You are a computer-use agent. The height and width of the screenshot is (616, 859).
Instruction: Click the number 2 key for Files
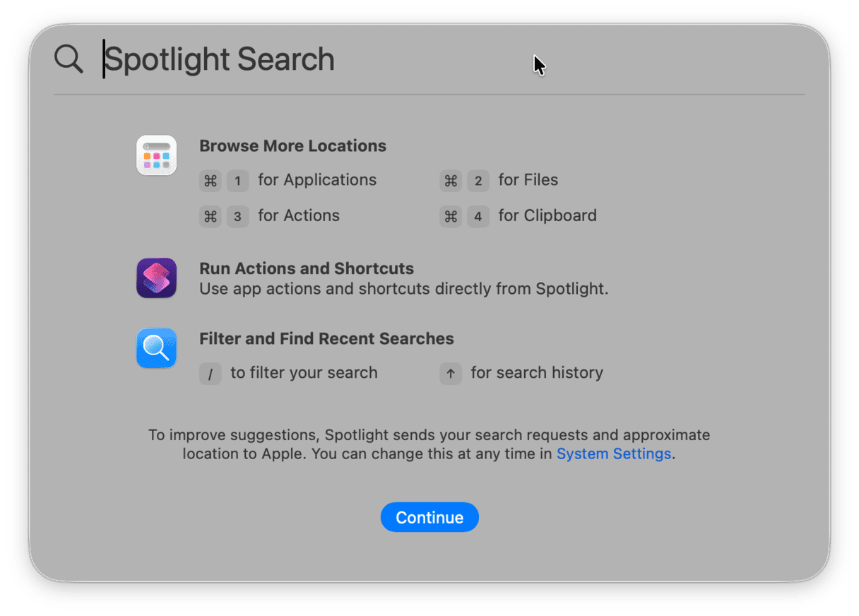[478, 181]
